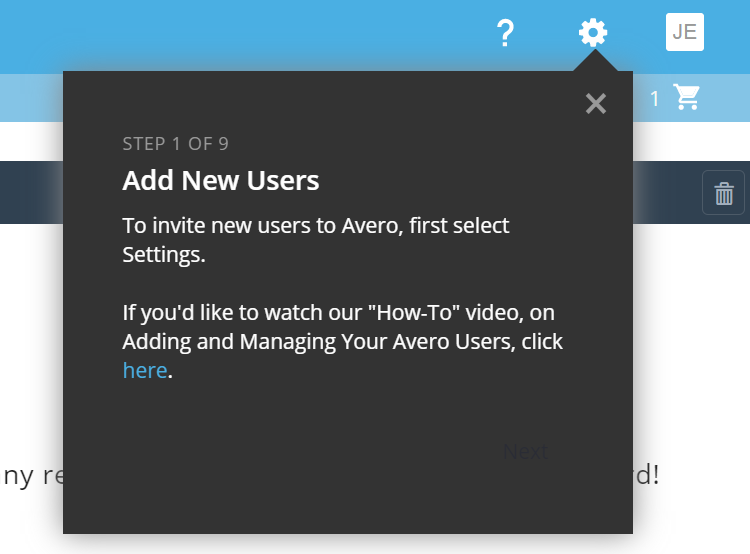Image resolution: width=750 pixels, height=554 pixels.
Task: Click the "How-To" video paragraph text
Action: tap(342, 327)
